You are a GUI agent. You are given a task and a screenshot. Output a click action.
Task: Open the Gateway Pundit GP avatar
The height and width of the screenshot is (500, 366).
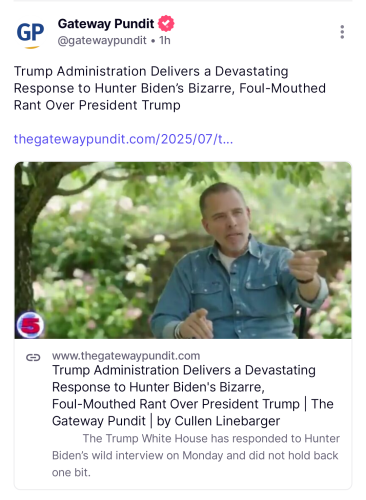point(30,34)
